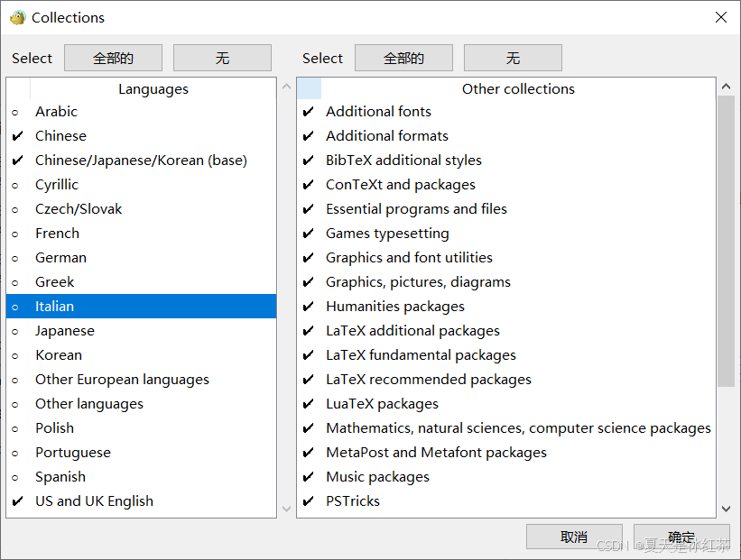Select Graphics and font utilities collection
This screenshot has height=560, width=741.
coord(506,258)
